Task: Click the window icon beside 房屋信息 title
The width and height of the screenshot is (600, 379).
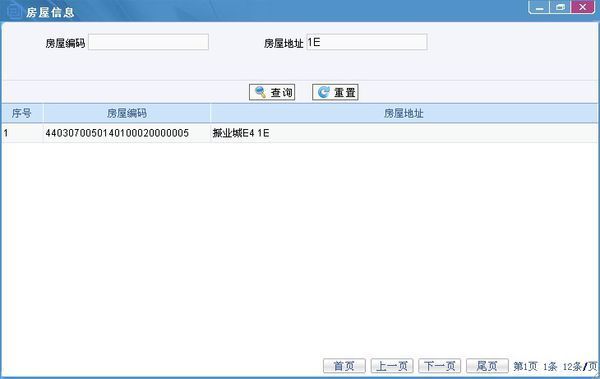Action: click(14, 11)
